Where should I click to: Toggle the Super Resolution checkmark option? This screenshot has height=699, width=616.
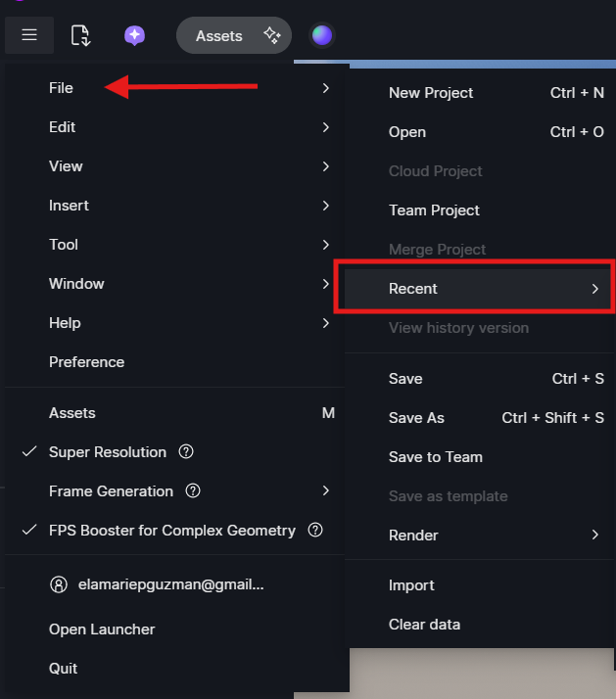(108, 452)
